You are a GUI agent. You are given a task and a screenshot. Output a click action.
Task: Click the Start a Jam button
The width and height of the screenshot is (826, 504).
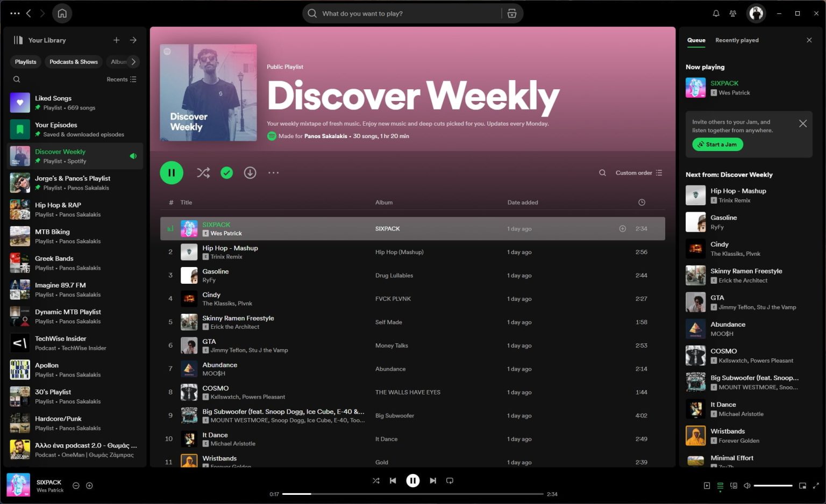pyautogui.click(x=717, y=144)
